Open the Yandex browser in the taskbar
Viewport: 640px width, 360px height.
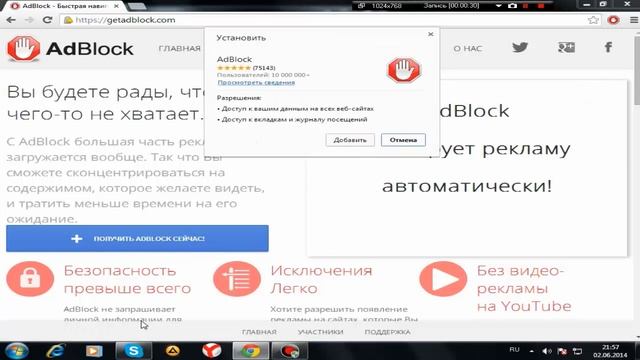click(x=211, y=351)
